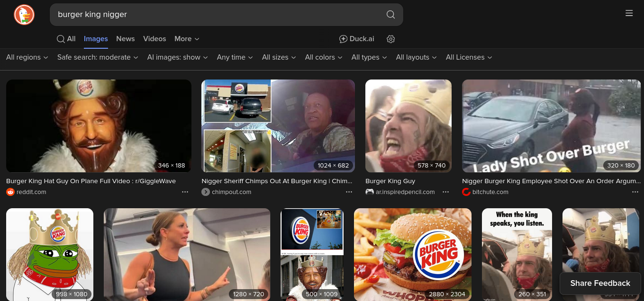Expand the More search categories menu

click(x=187, y=39)
